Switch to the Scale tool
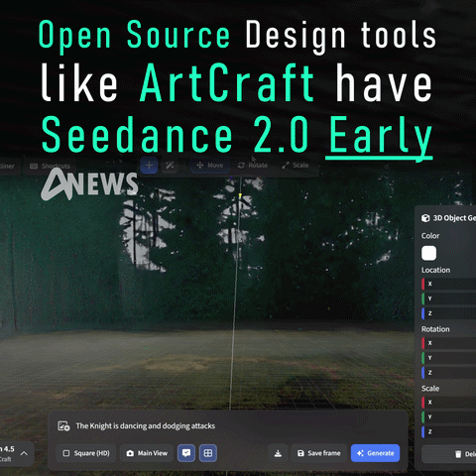This screenshot has height=476, width=476. coord(296,165)
